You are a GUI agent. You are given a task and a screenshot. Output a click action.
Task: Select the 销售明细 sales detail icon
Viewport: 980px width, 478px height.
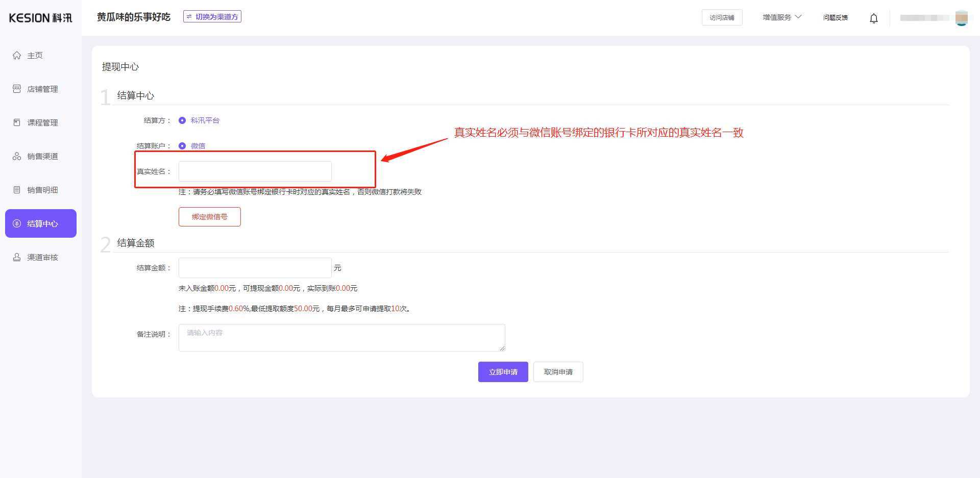[x=17, y=190]
